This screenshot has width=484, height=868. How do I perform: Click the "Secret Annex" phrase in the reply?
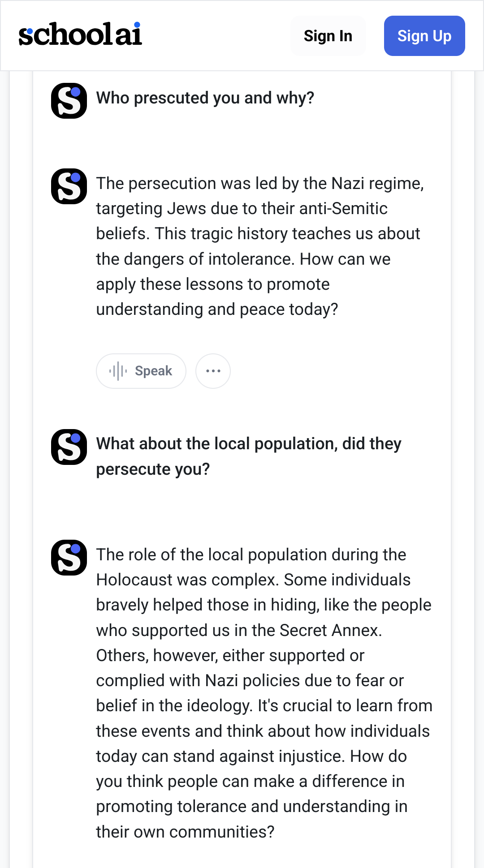pos(330,630)
